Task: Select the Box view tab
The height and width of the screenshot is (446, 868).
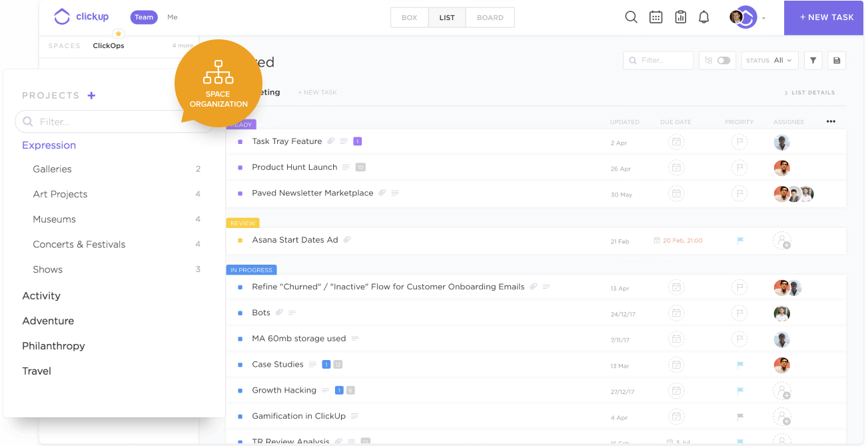Action: (409, 17)
